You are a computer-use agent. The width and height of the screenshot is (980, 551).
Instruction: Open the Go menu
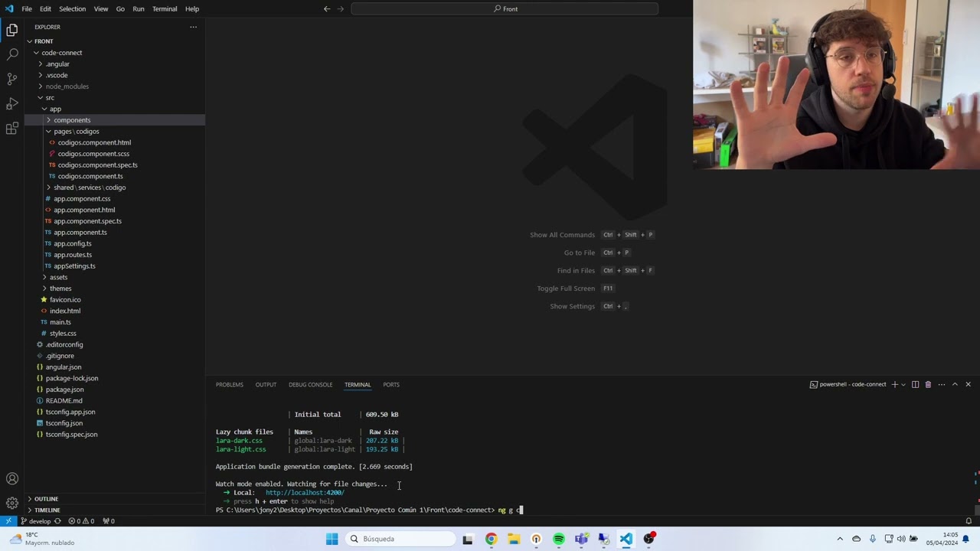pos(120,9)
